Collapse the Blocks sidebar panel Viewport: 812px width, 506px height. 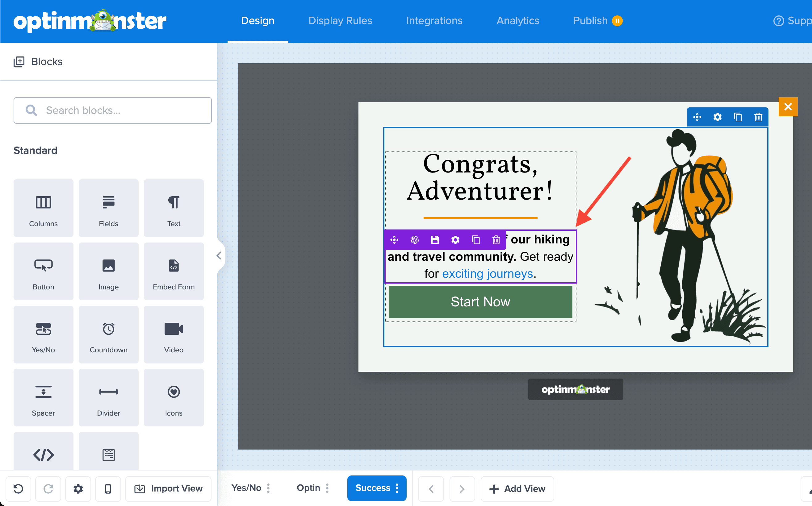219,256
